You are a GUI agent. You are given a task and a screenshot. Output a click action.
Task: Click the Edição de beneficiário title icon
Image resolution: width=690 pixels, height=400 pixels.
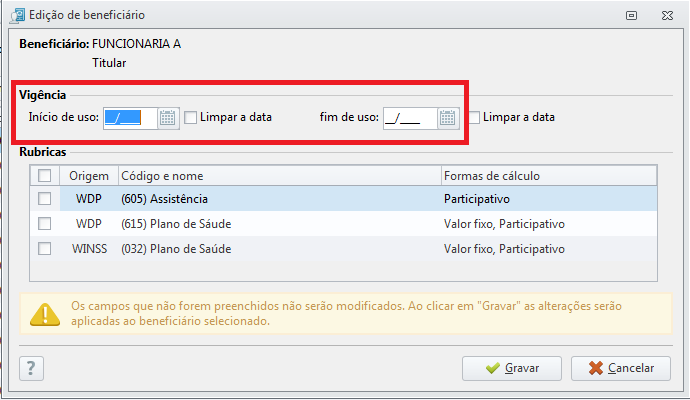(18, 15)
